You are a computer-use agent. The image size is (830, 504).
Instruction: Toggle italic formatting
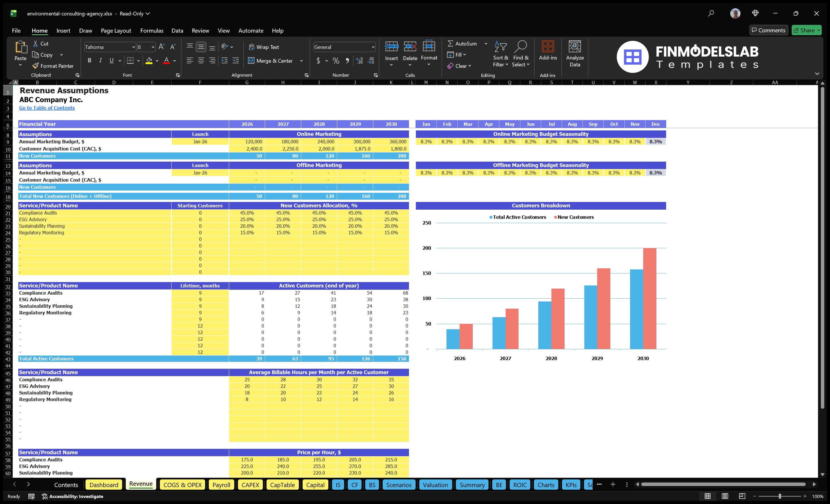point(100,61)
